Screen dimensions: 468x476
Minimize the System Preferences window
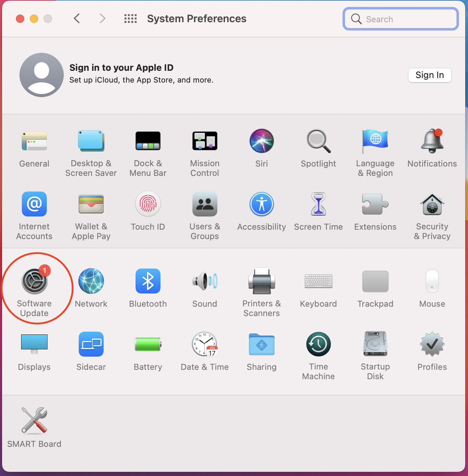[x=34, y=19]
